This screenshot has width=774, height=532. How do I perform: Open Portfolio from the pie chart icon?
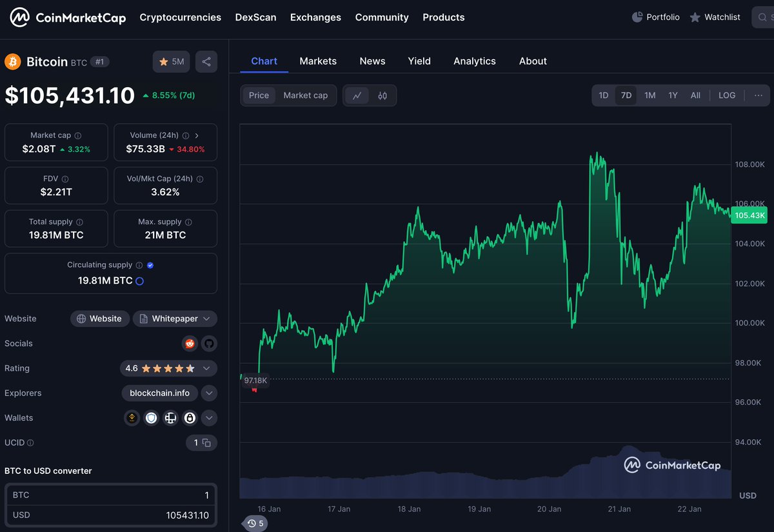637,17
